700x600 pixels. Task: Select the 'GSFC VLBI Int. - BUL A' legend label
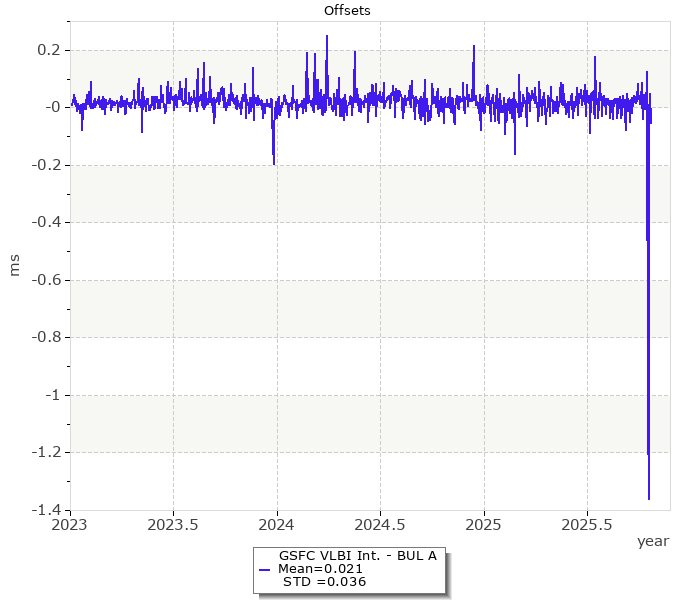pyautogui.click(x=357, y=555)
